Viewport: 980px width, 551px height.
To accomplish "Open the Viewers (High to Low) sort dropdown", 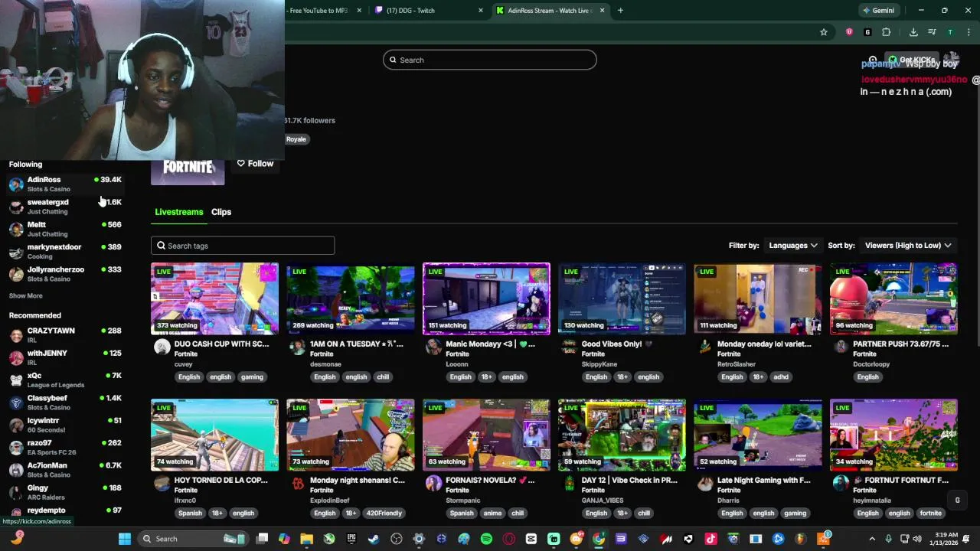I will coord(908,246).
